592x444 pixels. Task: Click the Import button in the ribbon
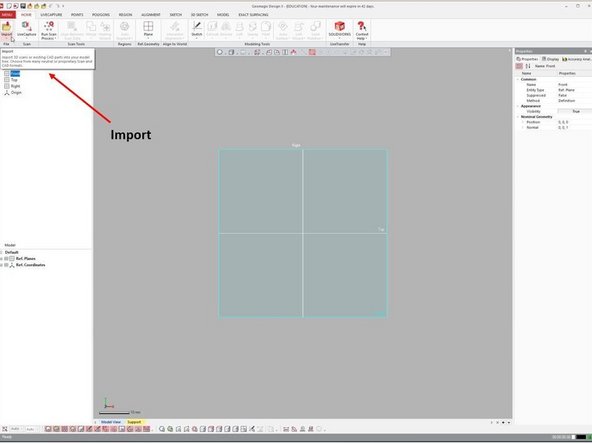pyautogui.click(x=6, y=30)
